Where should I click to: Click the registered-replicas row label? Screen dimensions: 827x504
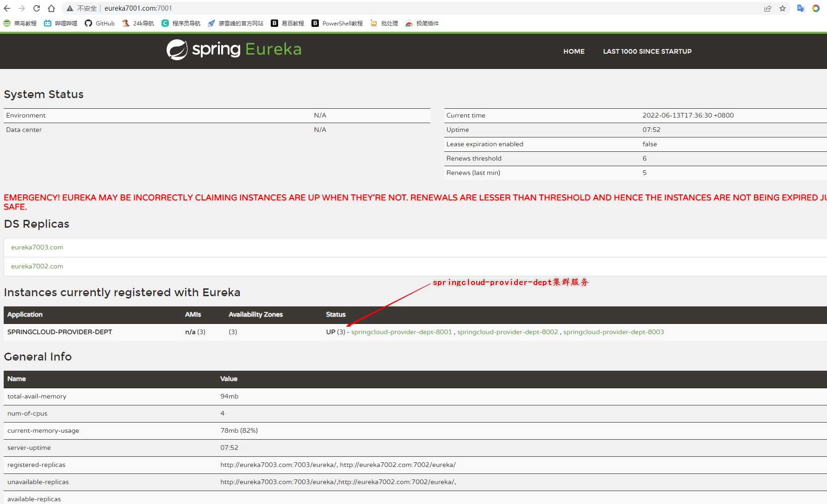tap(36, 465)
